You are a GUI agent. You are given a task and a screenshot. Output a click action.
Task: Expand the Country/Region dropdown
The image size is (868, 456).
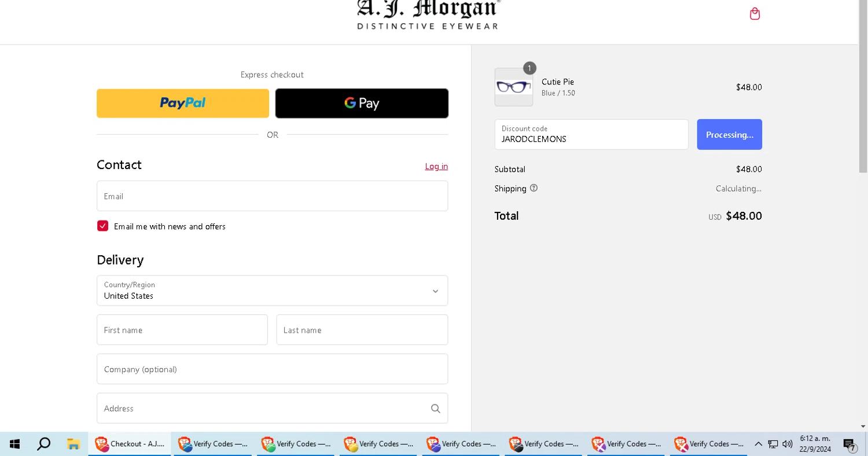tap(272, 290)
